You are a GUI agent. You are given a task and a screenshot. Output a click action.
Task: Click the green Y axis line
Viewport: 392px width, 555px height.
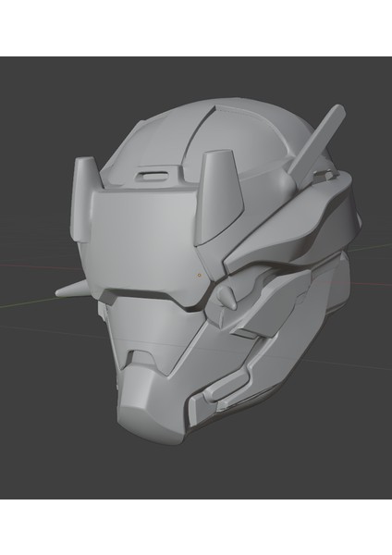tap(29, 303)
